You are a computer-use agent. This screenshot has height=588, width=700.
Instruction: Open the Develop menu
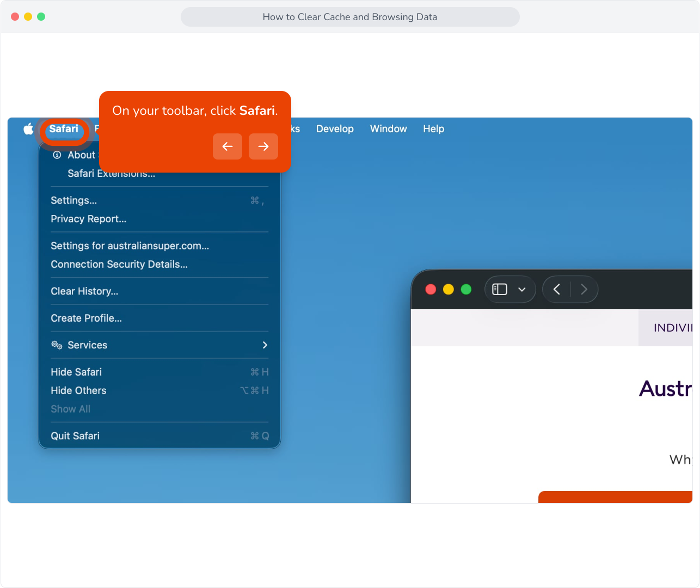click(x=335, y=129)
